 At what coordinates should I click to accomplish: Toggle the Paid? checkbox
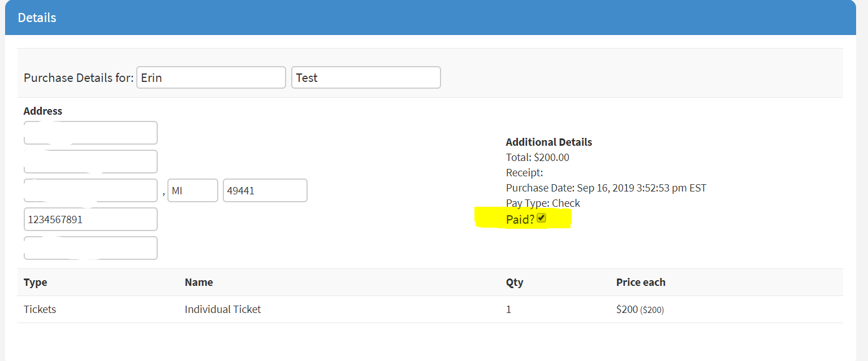pos(542,219)
